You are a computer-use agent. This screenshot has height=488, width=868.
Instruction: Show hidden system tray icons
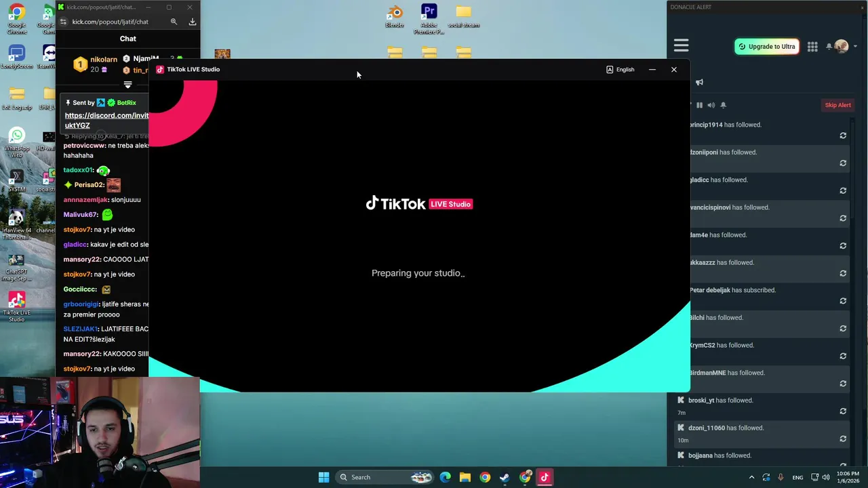[x=751, y=477]
